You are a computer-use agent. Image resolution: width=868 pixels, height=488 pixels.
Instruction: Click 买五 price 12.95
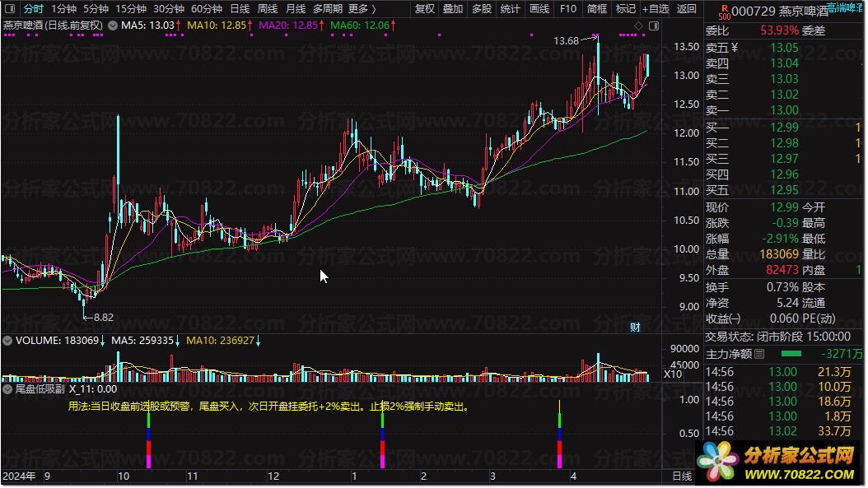tap(784, 190)
